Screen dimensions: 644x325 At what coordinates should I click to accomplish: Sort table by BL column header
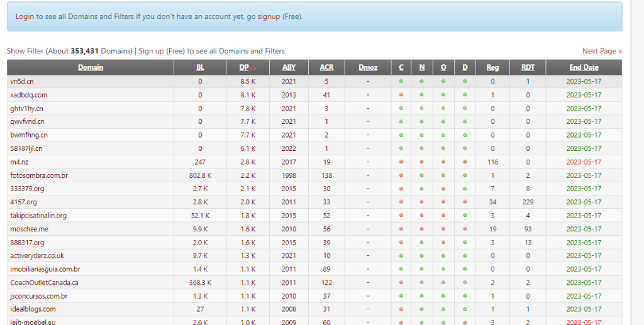[x=200, y=67]
